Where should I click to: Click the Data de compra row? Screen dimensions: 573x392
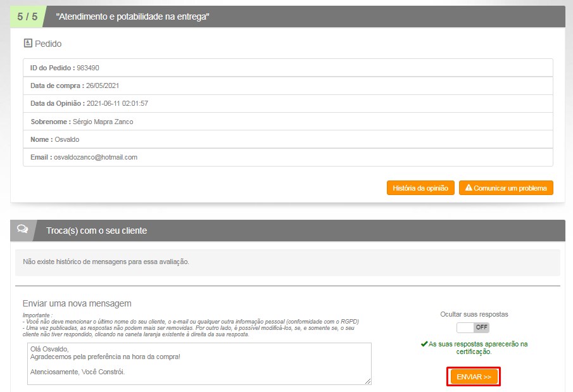pos(287,85)
